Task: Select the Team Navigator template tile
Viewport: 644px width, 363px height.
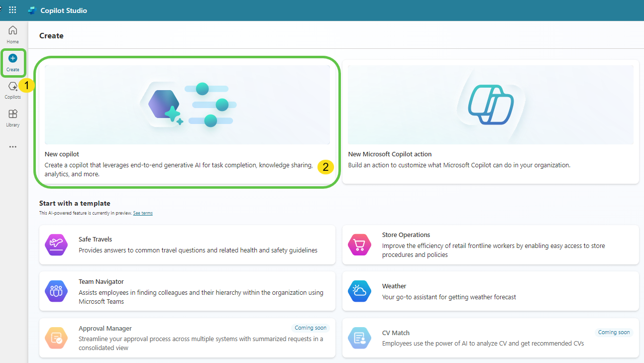Action: coord(187,291)
